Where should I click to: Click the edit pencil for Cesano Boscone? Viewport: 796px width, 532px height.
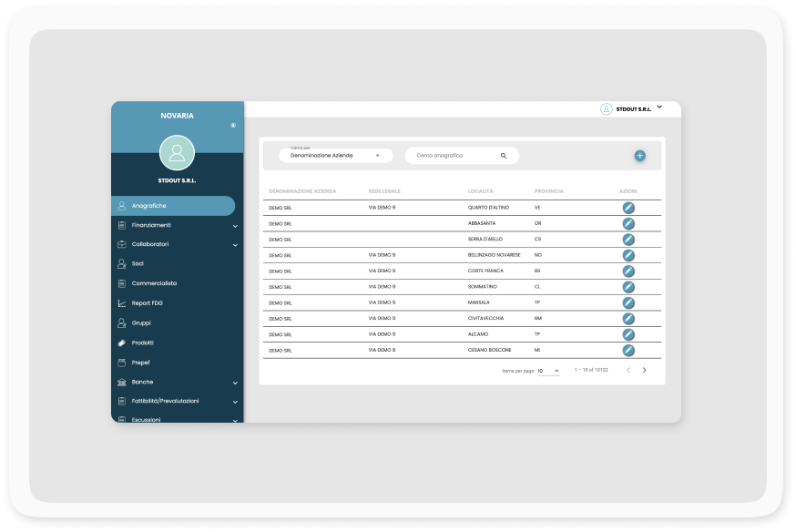[628, 350]
